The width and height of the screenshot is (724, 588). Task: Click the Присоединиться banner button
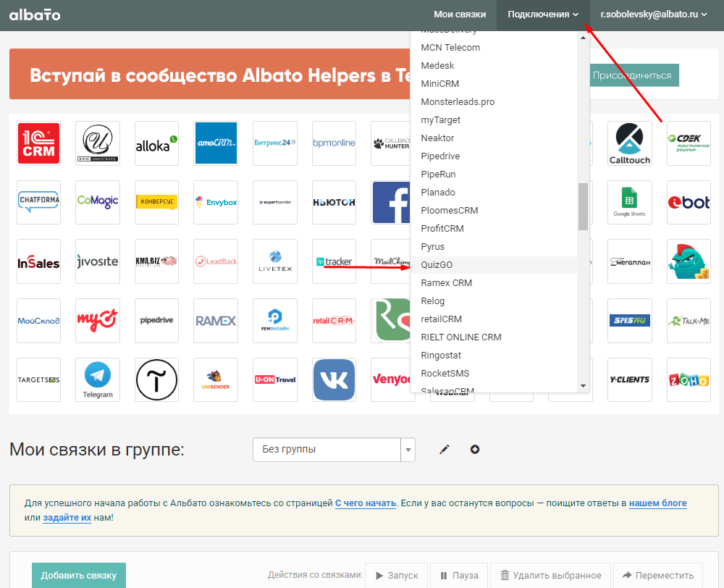tap(631, 75)
